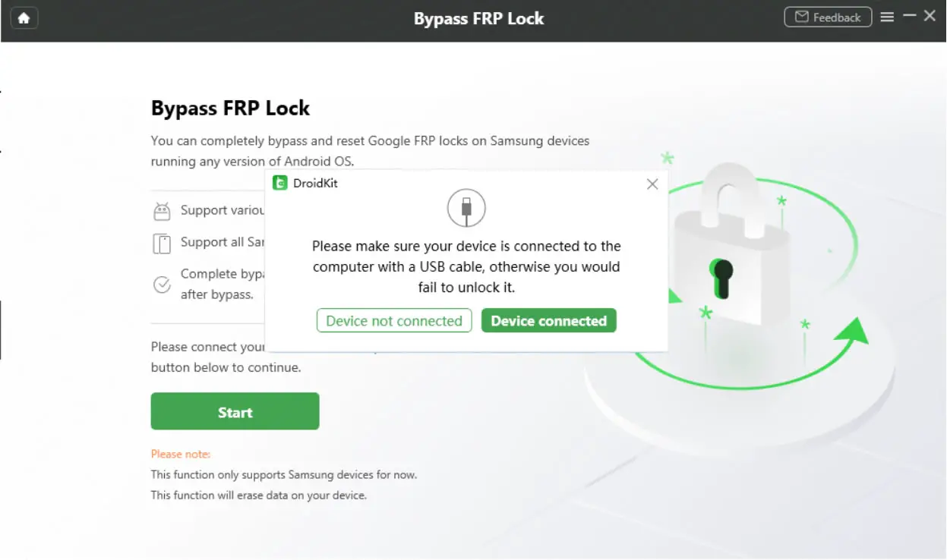Click the Android robot icon
947x560 pixels.
pos(162,211)
